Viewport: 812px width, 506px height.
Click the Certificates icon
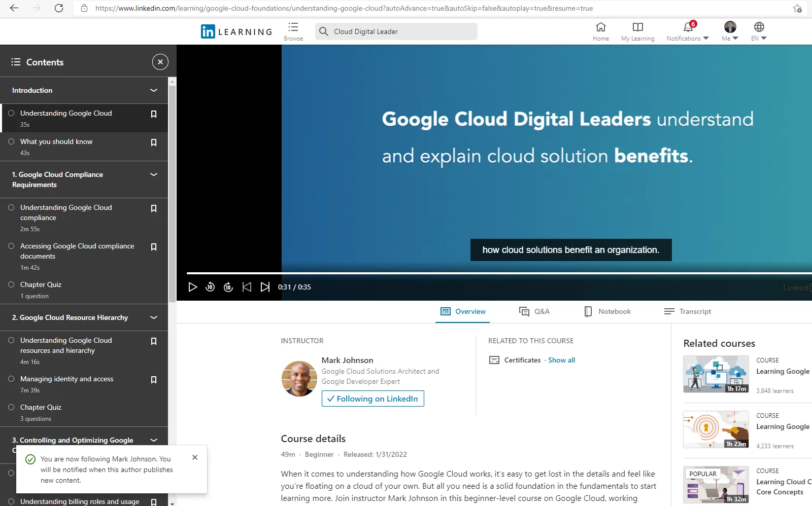coord(494,360)
